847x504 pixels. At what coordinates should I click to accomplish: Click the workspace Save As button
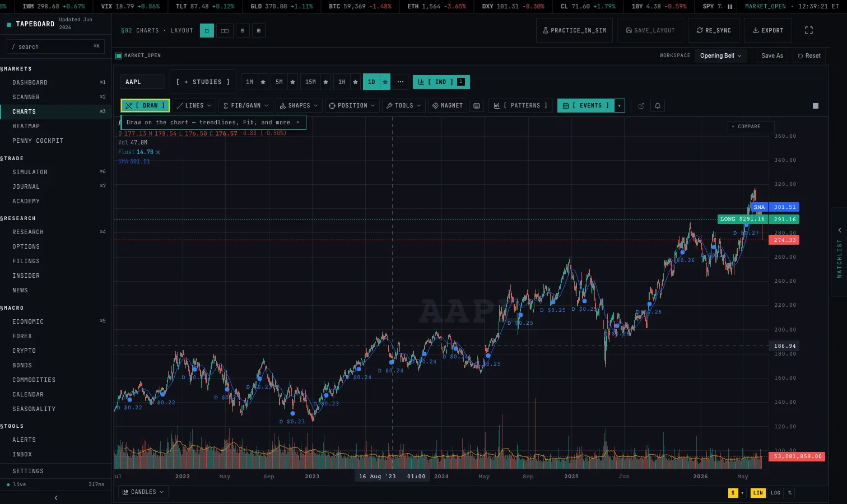tap(772, 55)
